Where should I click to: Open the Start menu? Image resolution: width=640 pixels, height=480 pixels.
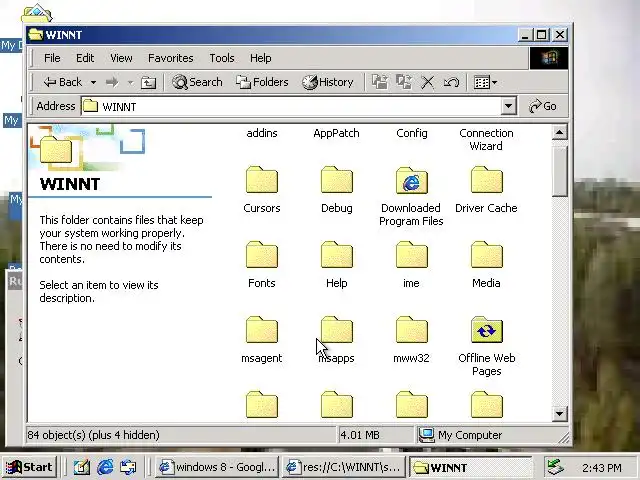tap(29, 467)
